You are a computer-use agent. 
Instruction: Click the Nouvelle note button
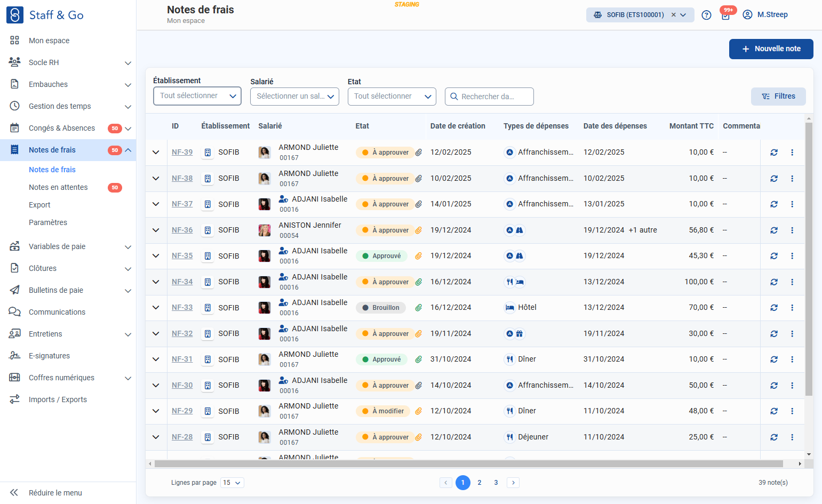[x=771, y=49]
